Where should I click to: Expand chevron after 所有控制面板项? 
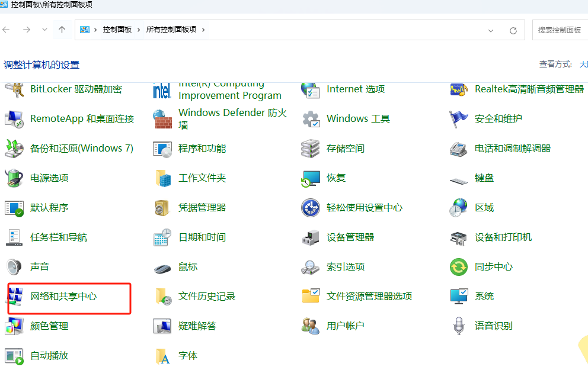[x=204, y=30]
